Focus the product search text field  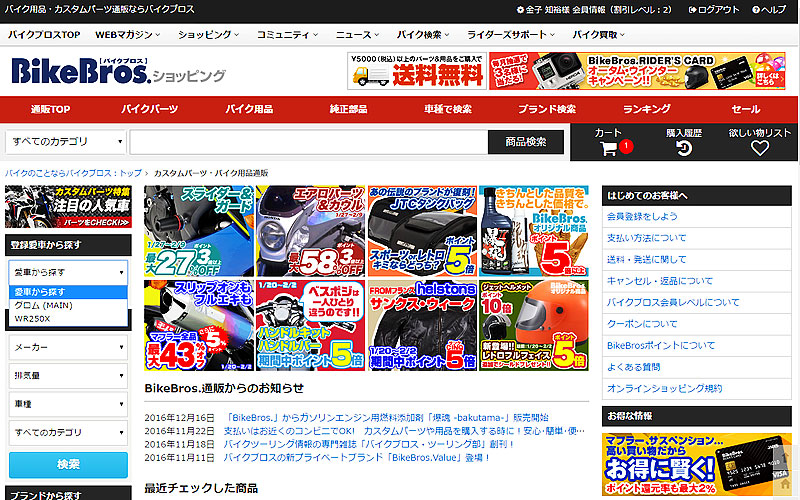point(309,142)
